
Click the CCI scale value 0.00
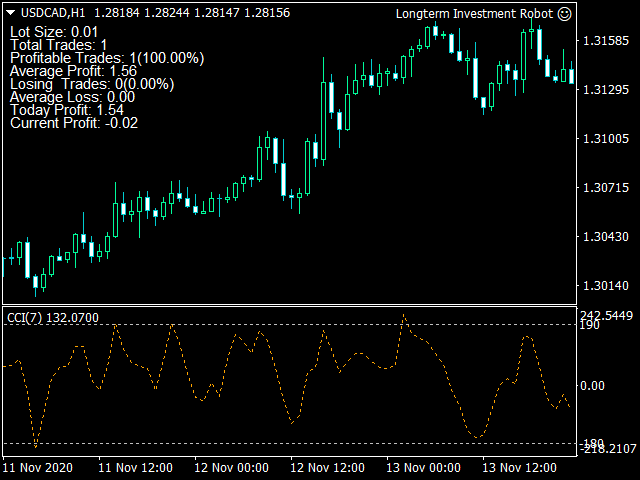(x=592, y=386)
